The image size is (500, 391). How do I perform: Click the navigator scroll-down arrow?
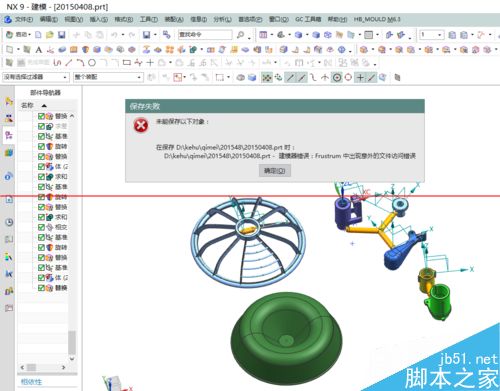click(72, 359)
